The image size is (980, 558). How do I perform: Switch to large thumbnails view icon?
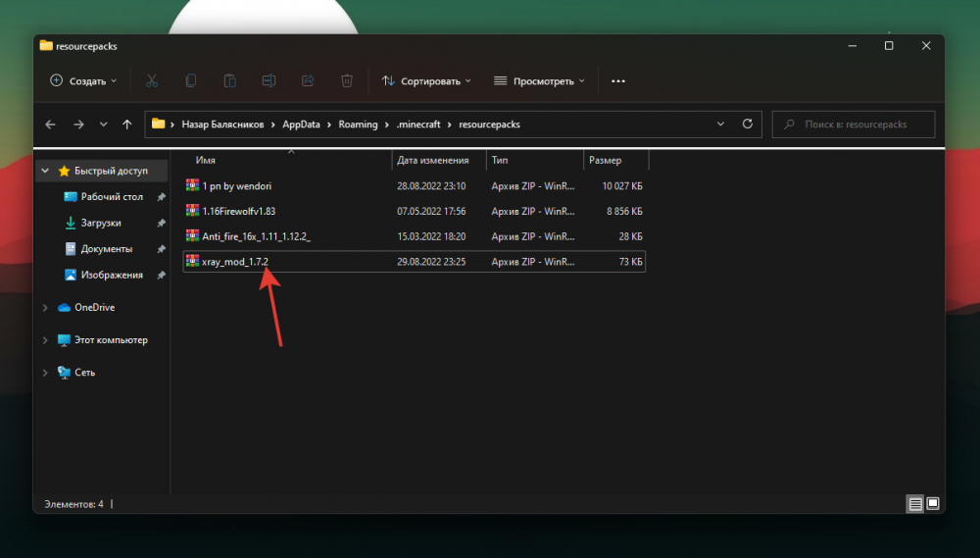click(x=933, y=503)
